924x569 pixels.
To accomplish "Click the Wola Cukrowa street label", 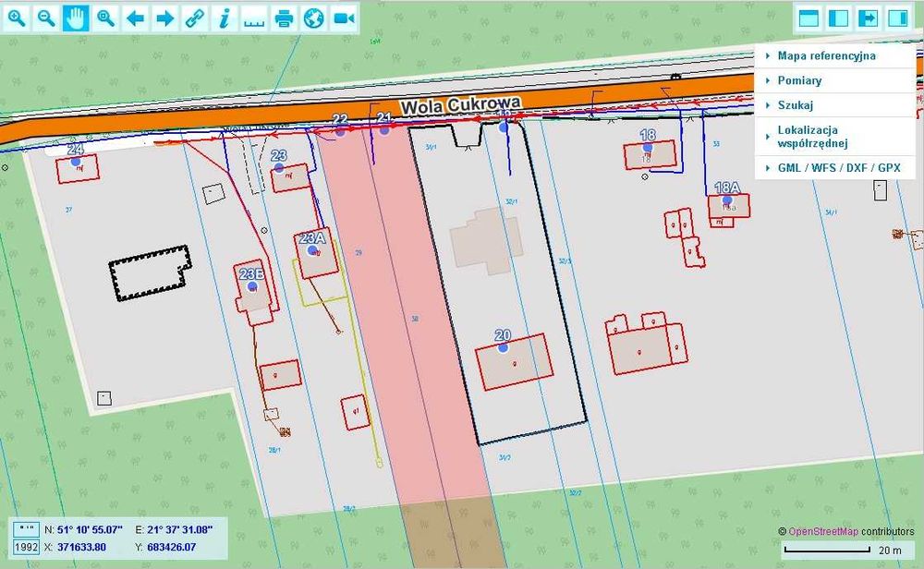I will 461,105.
